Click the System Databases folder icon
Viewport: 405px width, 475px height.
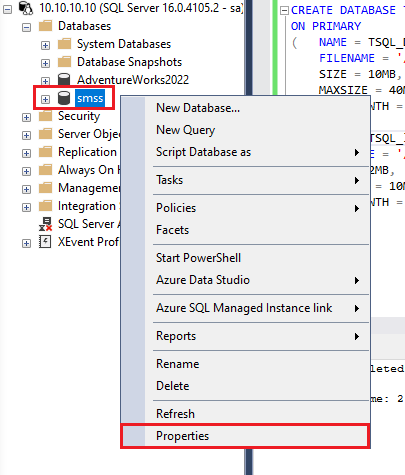pyautogui.click(x=64, y=44)
